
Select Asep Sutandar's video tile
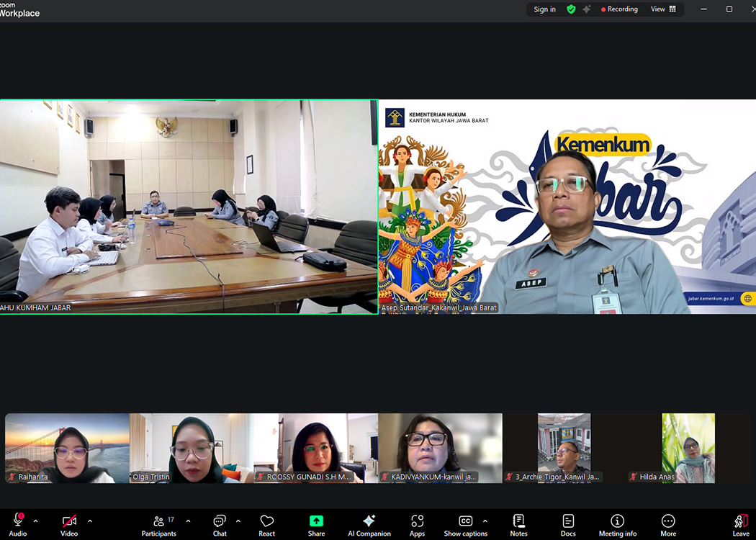pos(567,207)
